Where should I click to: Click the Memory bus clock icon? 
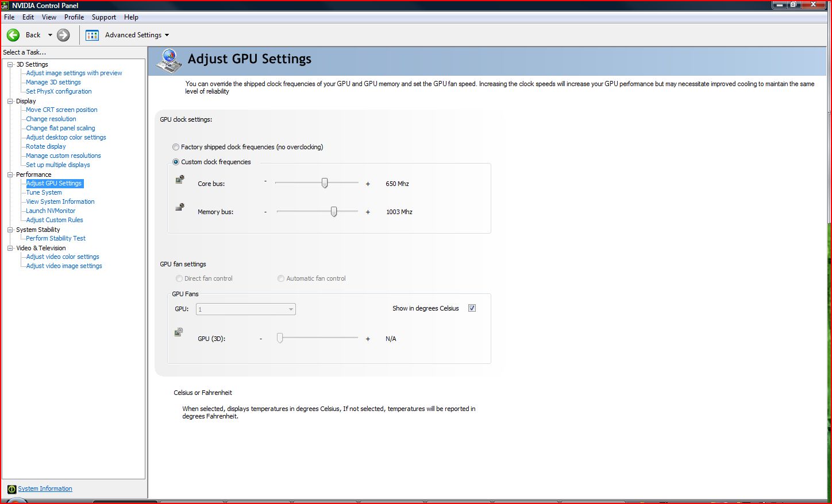tap(180, 207)
